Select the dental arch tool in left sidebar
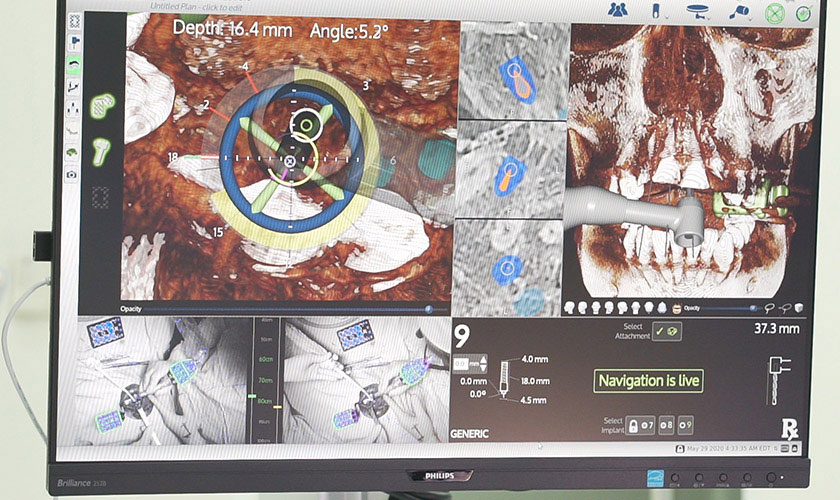The width and height of the screenshot is (840, 500). [x=73, y=63]
